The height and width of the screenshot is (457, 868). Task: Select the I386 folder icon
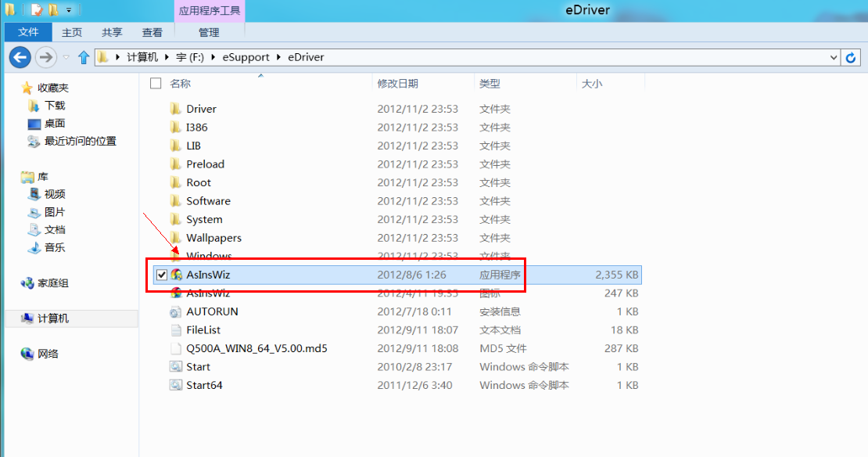[x=175, y=127]
